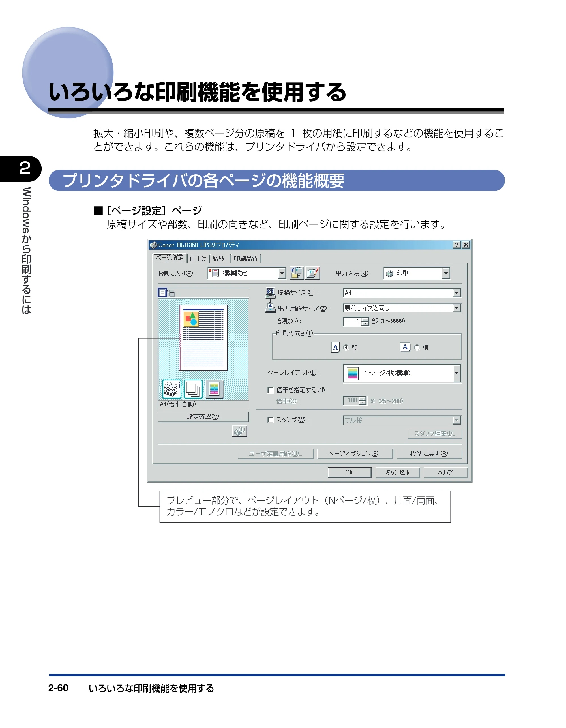566x728 pixels.
Task: Click the page layout color thumbnail icon
Action: point(353,373)
